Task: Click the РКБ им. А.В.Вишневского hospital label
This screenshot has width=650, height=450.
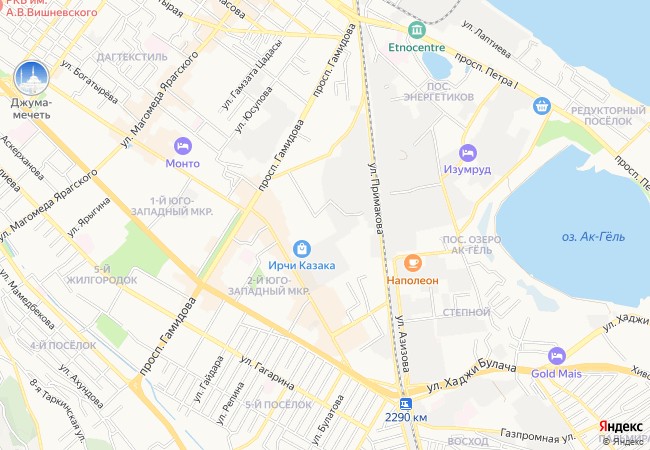Action: point(50,7)
